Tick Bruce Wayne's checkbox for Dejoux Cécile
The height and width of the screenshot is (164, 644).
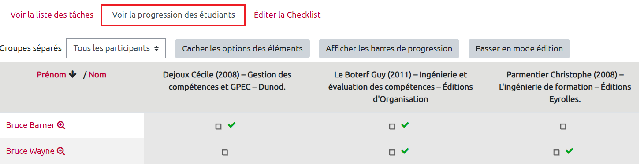coord(225,153)
